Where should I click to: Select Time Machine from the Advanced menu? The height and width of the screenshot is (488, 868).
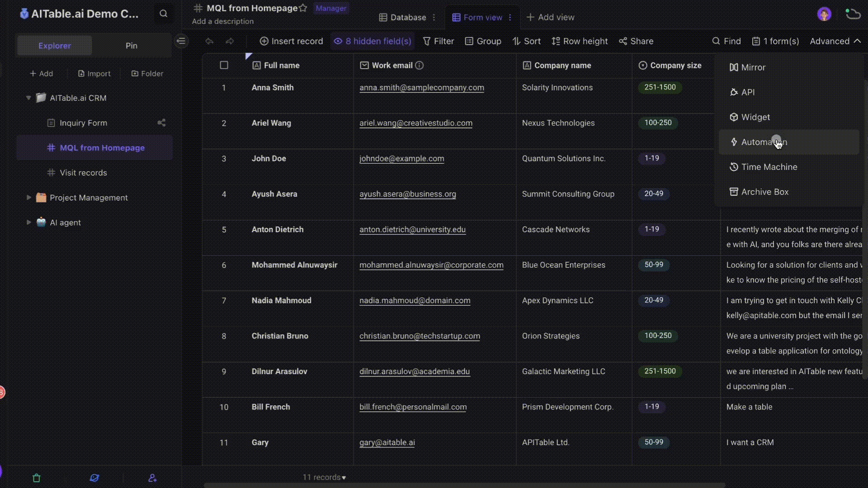(789, 167)
